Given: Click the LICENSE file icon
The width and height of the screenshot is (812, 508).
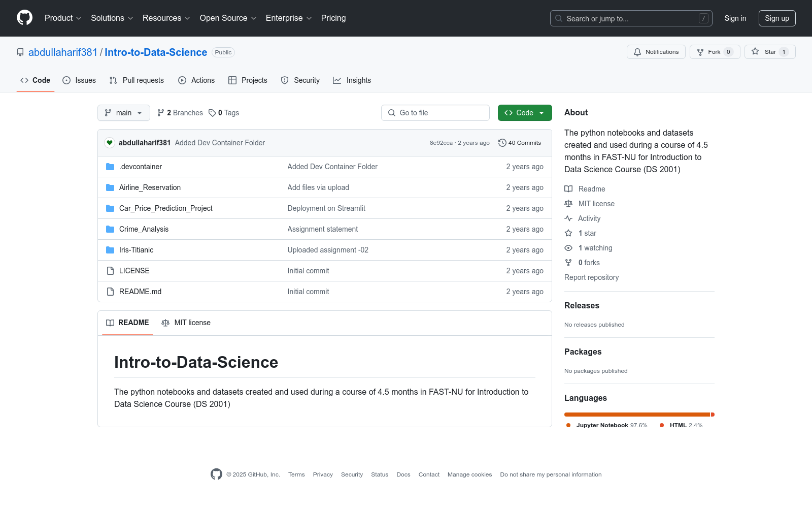Looking at the screenshot, I should click(110, 271).
